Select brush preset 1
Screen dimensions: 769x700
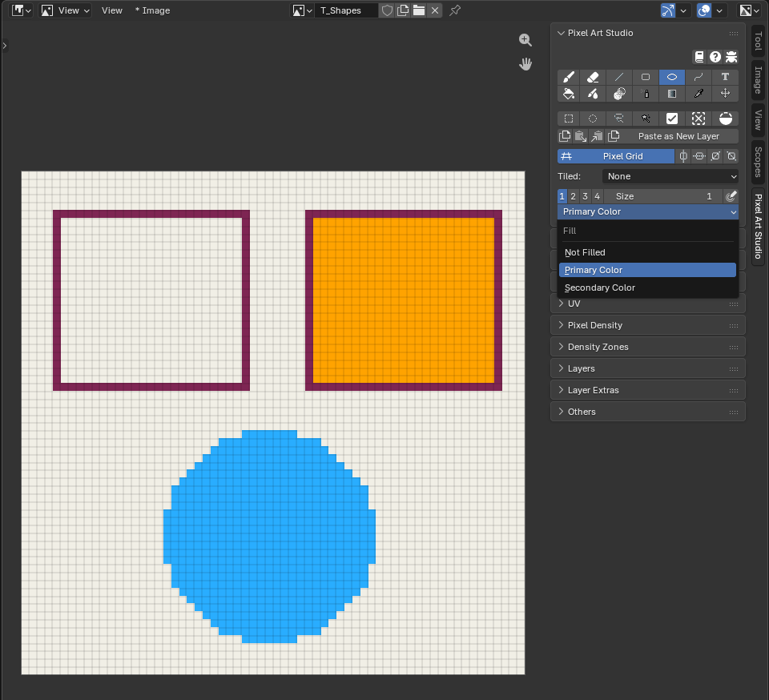click(562, 196)
